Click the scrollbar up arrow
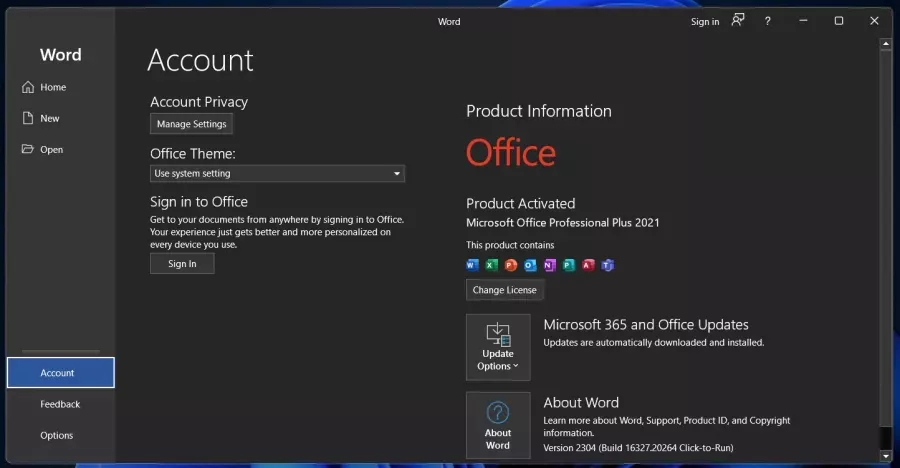This screenshot has height=468, width=900. click(885, 44)
